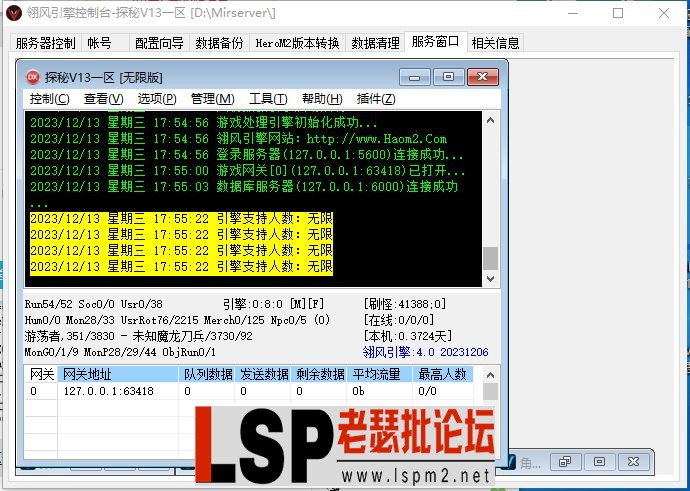The height and width of the screenshot is (491, 690).
Task: Click the 探秘V13一区 window's red app icon
Action: [x=33, y=77]
